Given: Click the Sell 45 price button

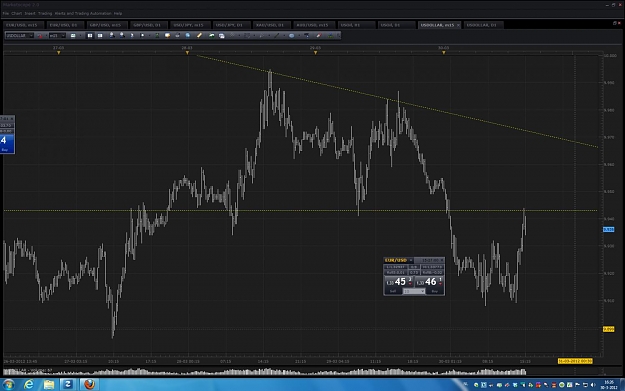Looking at the screenshot, I should pos(399,282).
